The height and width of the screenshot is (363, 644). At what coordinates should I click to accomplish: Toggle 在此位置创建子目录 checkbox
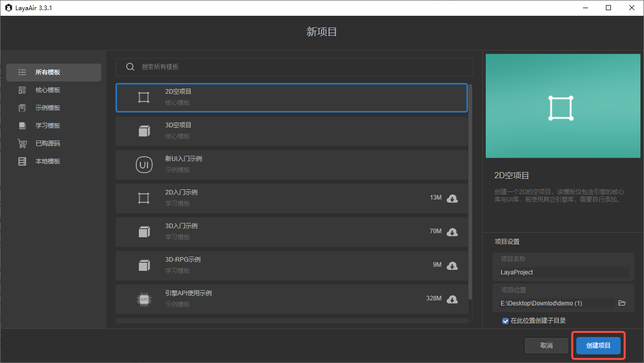point(505,321)
